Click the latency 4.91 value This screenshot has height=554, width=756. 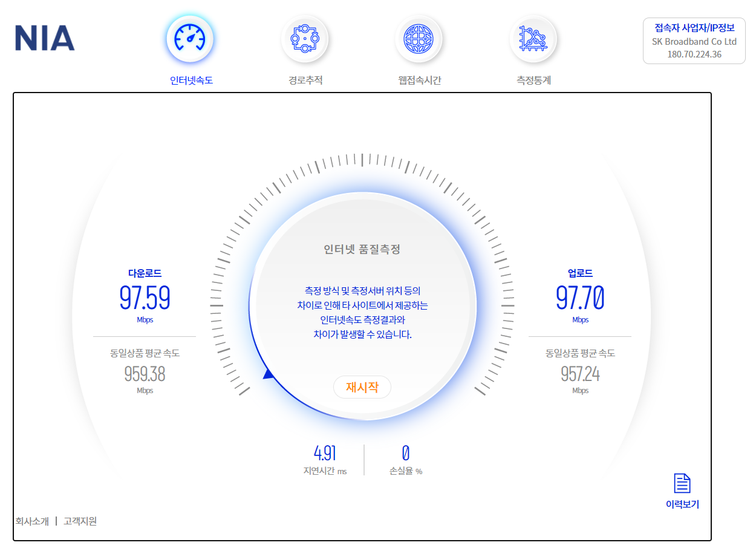[x=325, y=452]
